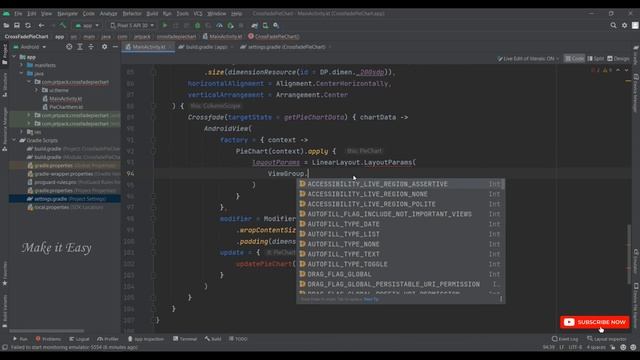The width and height of the screenshot is (640, 360).
Task: Open the VCS menu
Action: pos(198,13)
